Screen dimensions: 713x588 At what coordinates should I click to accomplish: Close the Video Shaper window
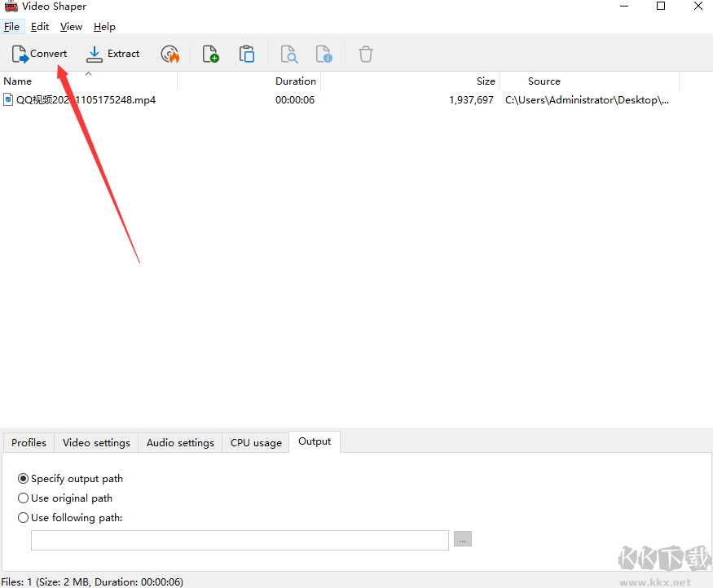coord(698,6)
